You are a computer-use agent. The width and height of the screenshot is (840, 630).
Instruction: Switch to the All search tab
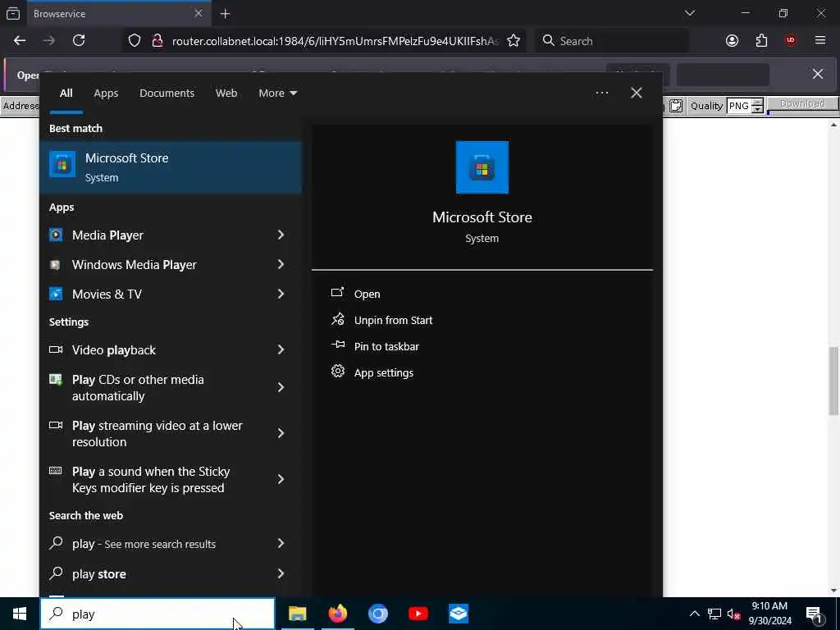click(x=66, y=93)
